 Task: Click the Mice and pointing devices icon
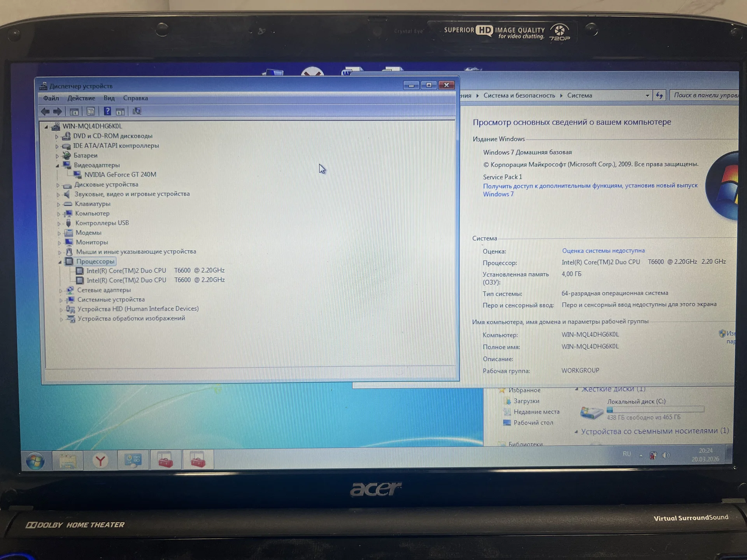pos(69,252)
